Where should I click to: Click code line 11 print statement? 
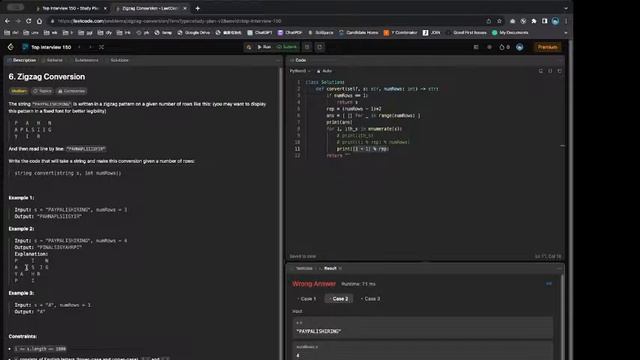click(362, 149)
